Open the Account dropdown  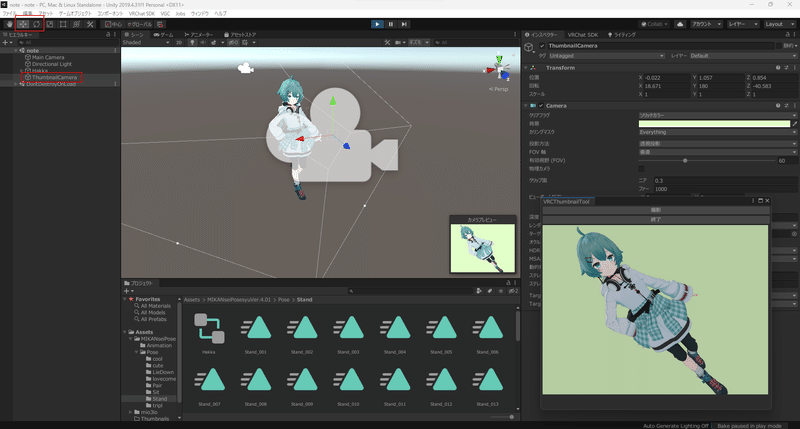click(706, 24)
